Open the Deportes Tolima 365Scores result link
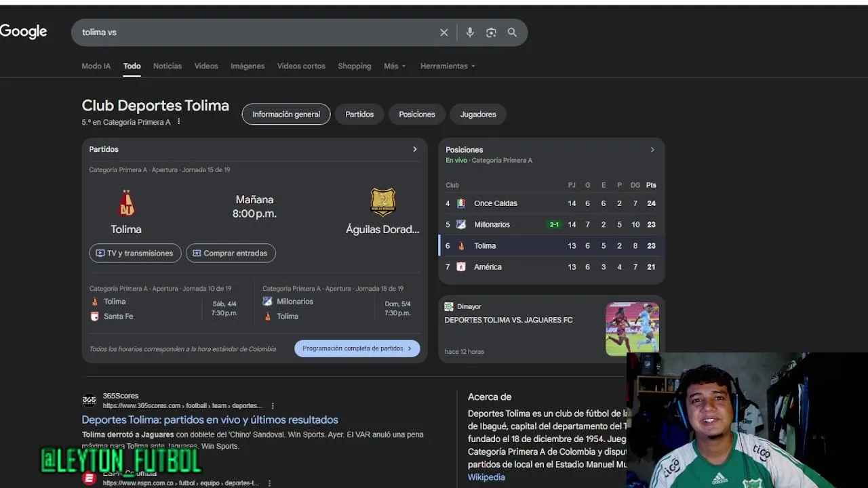 [x=210, y=420]
